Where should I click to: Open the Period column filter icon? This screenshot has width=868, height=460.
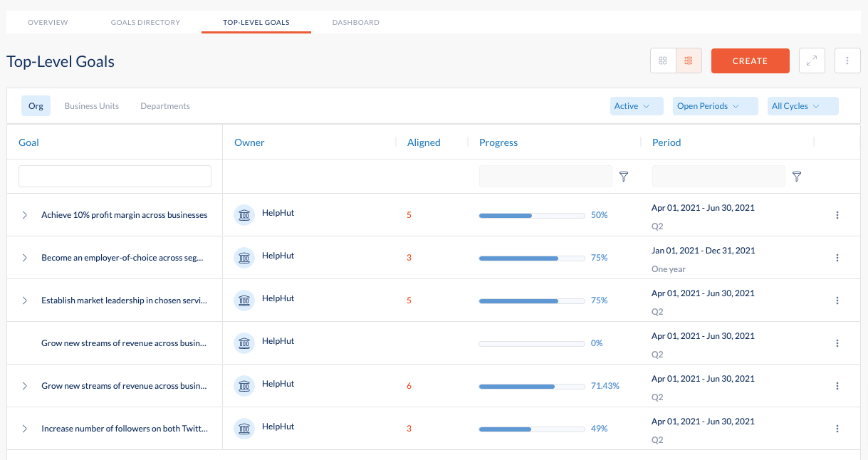(796, 176)
